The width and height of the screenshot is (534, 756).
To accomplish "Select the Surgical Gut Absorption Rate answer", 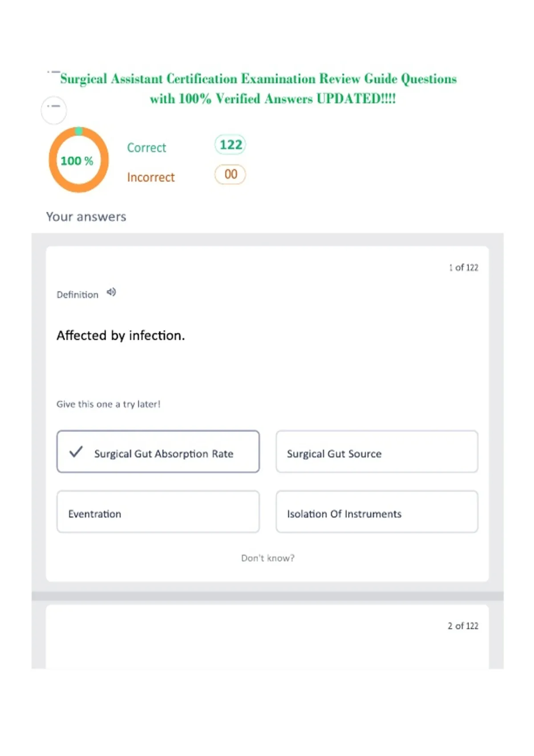I will 158,451.
